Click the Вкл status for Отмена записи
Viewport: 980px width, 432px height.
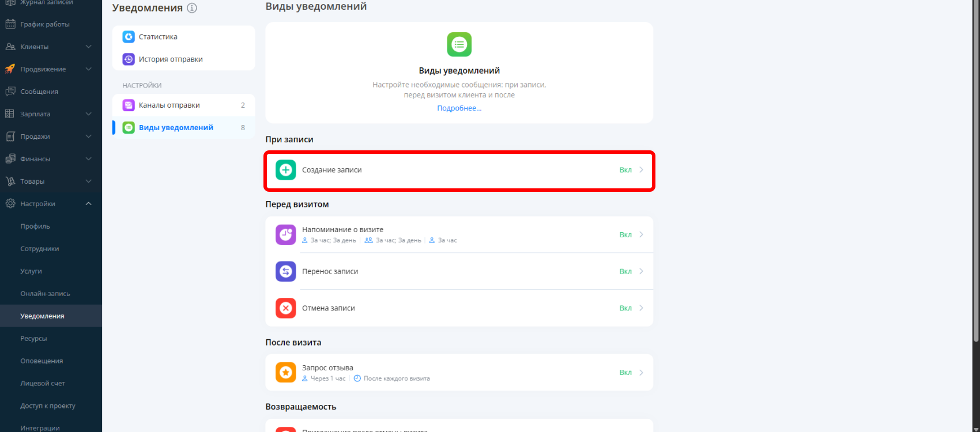coord(625,308)
